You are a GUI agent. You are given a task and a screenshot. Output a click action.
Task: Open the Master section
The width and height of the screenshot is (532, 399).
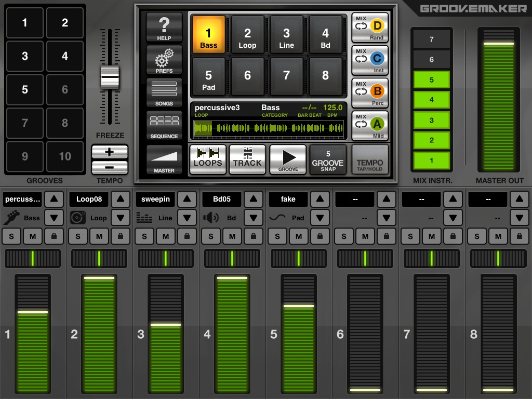tap(164, 159)
